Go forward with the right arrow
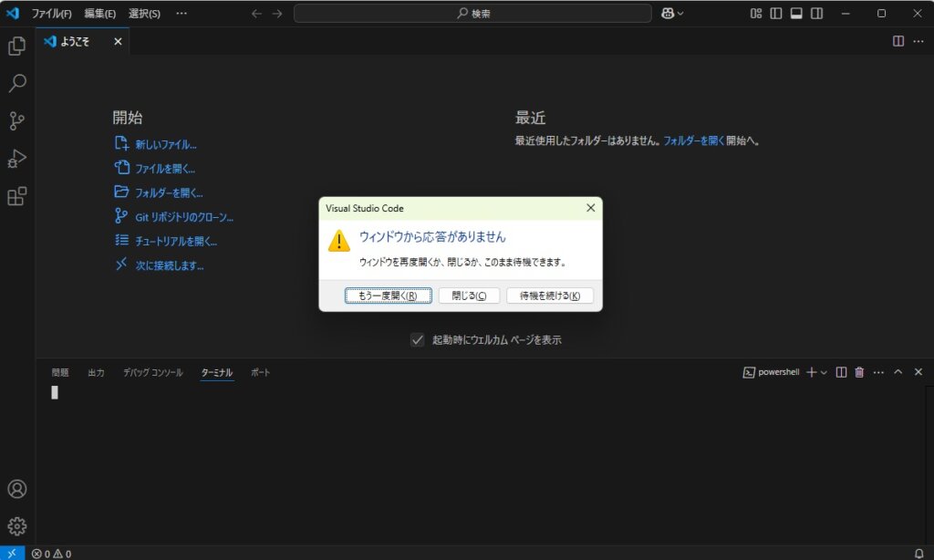Viewport: 934px width, 560px height. pyautogui.click(x=277, y=13)
